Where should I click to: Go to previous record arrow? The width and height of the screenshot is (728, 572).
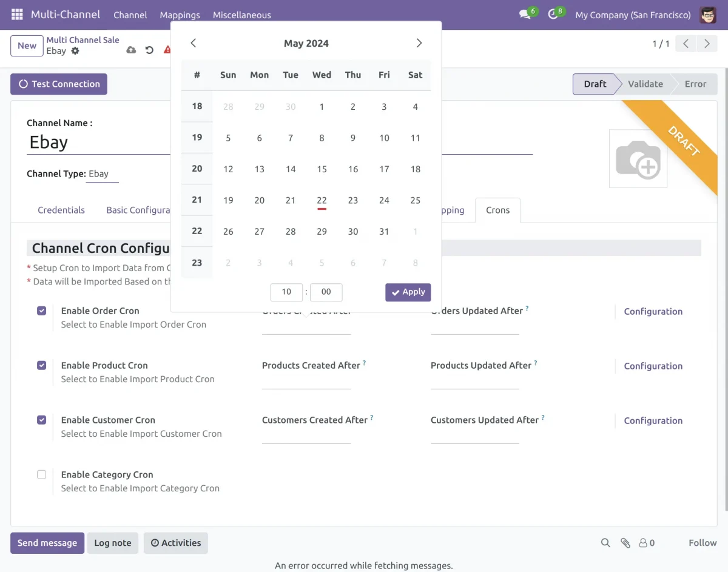pyautogui.click(x=686, y=44)
